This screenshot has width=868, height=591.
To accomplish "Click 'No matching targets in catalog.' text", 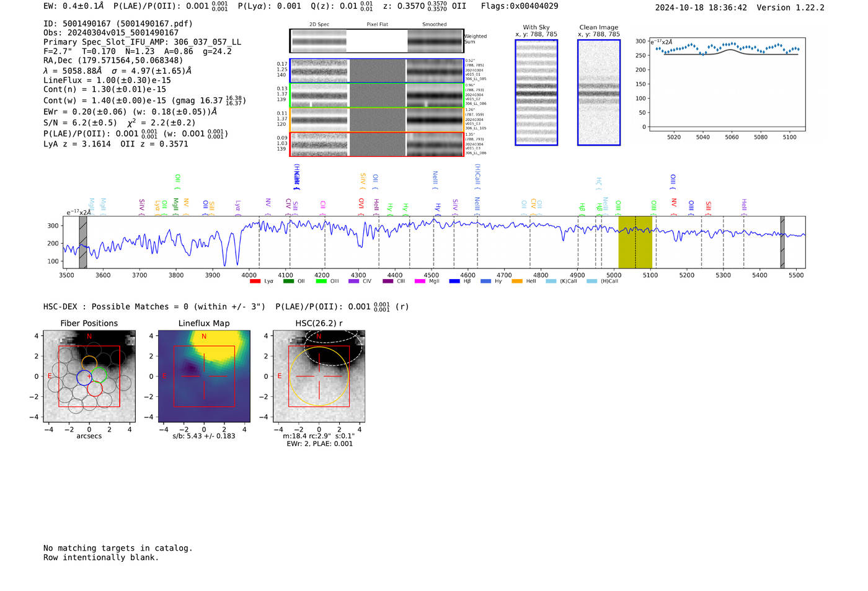I will [118, 548].
